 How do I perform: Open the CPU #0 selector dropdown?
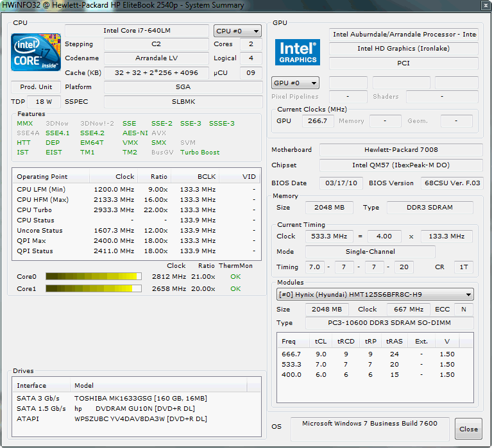coord(237,31)
